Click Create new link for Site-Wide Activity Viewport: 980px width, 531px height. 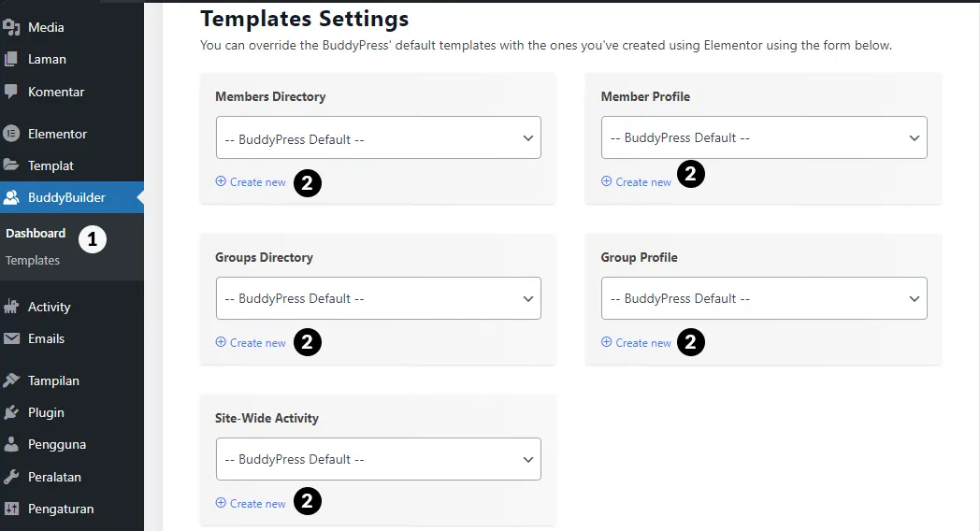click(x=251, y=504)
